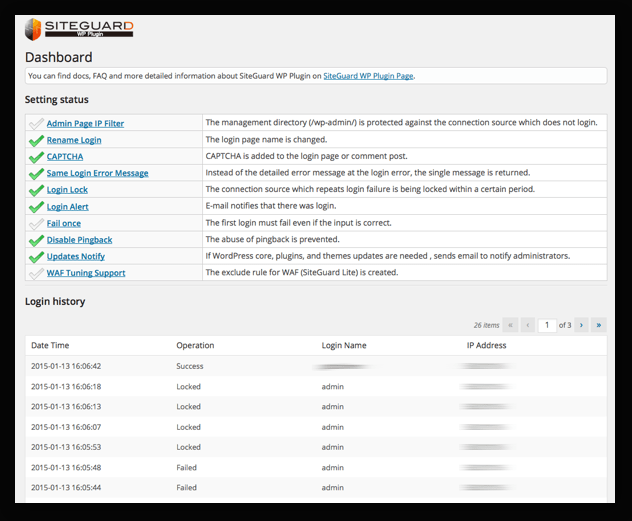This screenshot has height=521, width=632.
Task: Click admin in the 16:06:07 row
Action: pos(333,427)
